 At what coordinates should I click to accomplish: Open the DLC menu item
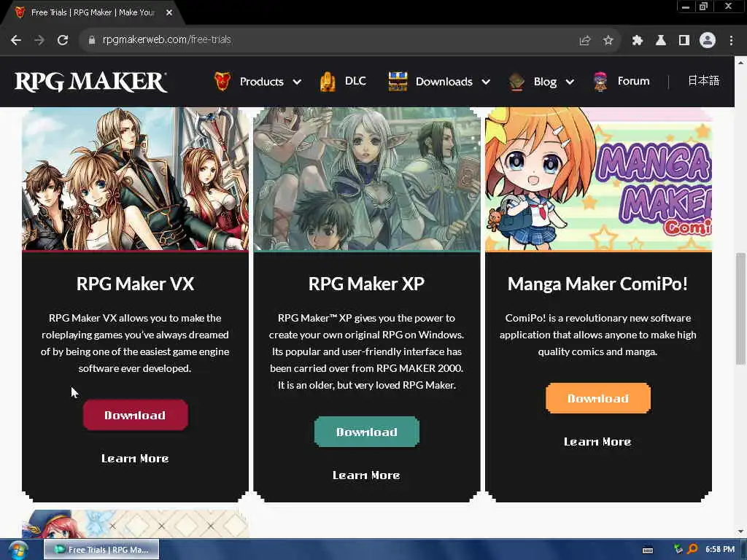355,81
